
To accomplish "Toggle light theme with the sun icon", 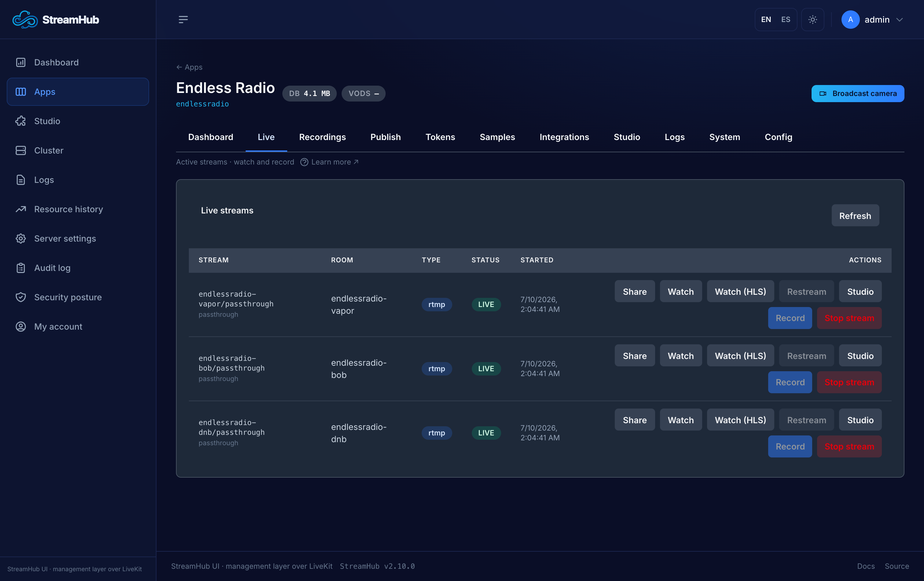I will click(x=812, y=20).
